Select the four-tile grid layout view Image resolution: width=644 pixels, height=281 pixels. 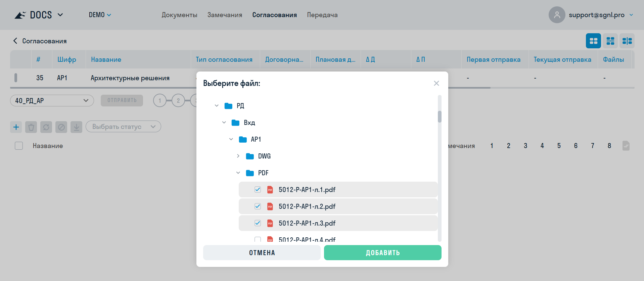tap(593, 41)
